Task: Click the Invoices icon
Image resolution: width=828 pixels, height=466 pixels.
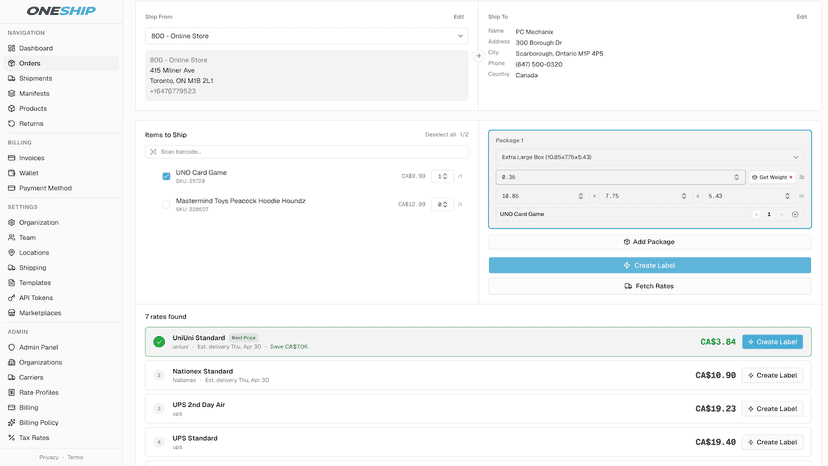Action: (x=12, y=158)
